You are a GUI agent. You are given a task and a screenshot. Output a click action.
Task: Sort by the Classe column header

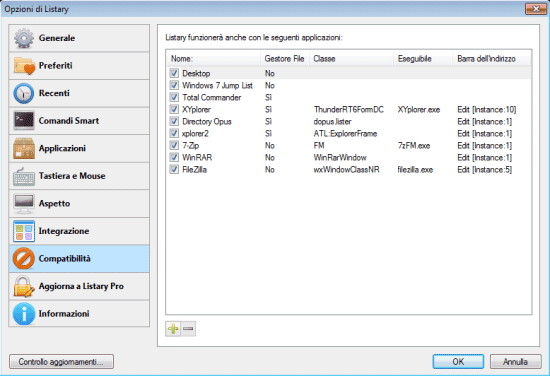pos(351,59)
